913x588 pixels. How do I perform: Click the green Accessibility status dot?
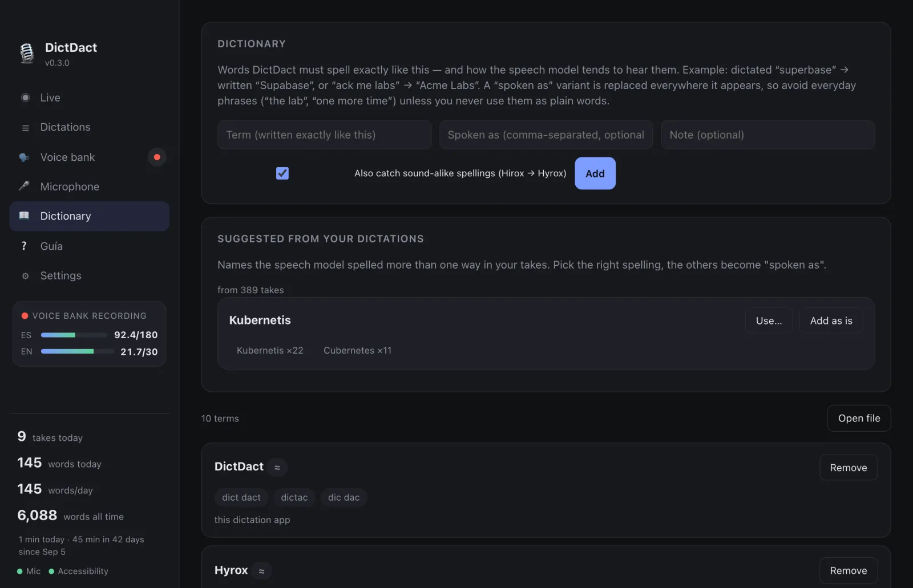pos(51,571)
